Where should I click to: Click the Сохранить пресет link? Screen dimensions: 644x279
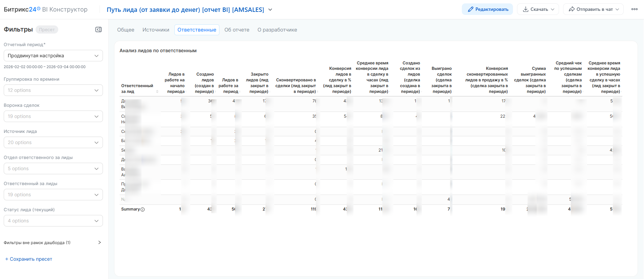click(x=29, y=259)
